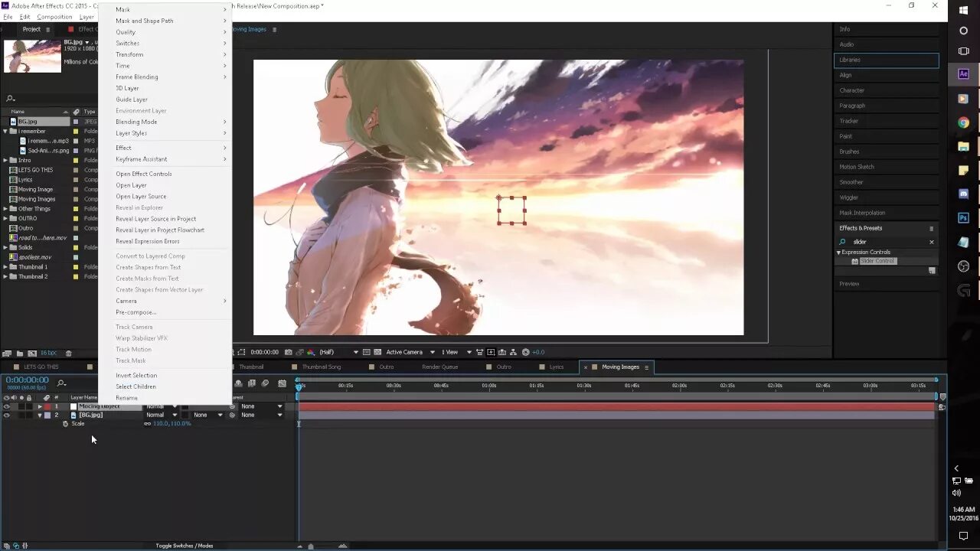Click the frame blending icon in timeline
Viewport: 980px width, 551px height.
pos(251,383)
